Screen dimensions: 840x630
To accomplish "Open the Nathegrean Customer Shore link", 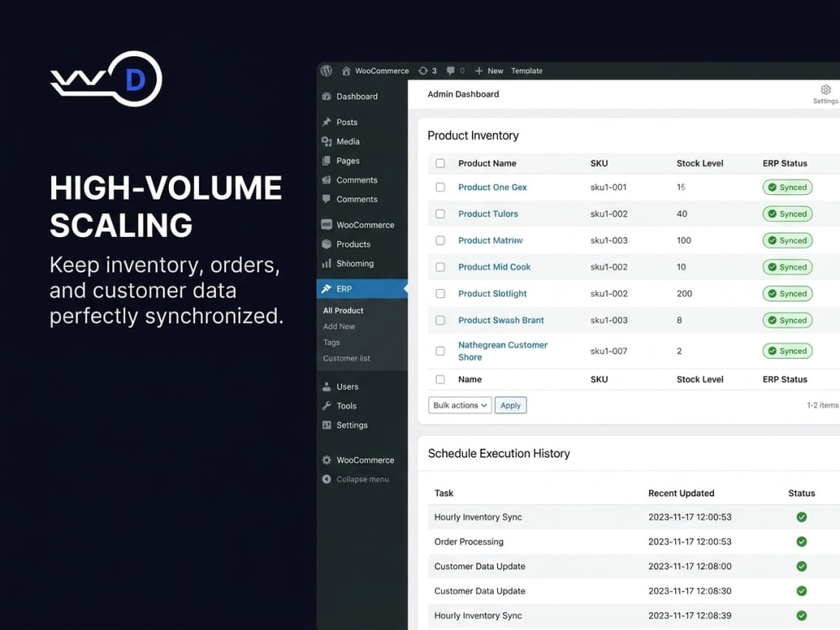I will coord(502,351).
